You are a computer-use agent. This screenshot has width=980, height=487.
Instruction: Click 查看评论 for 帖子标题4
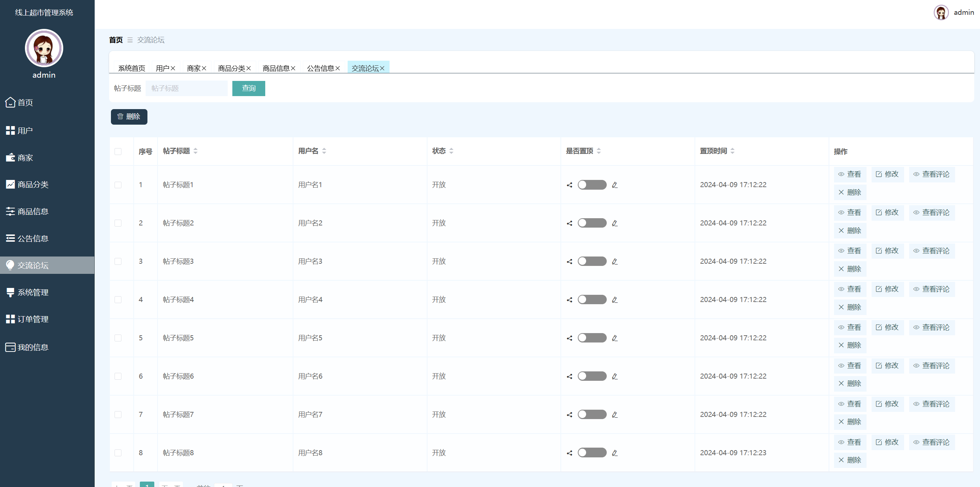coord(932,289)
